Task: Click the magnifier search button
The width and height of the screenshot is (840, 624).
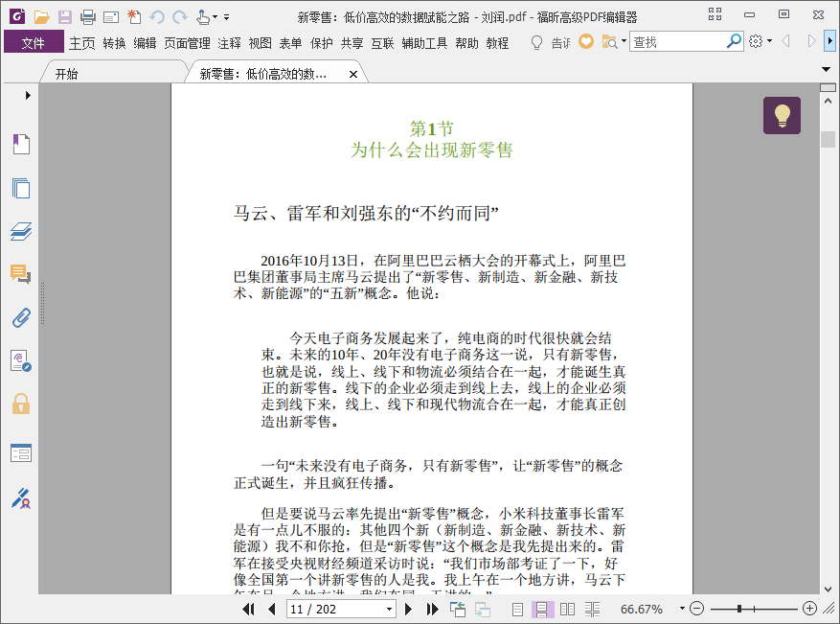Action: [x=734, y=41]
